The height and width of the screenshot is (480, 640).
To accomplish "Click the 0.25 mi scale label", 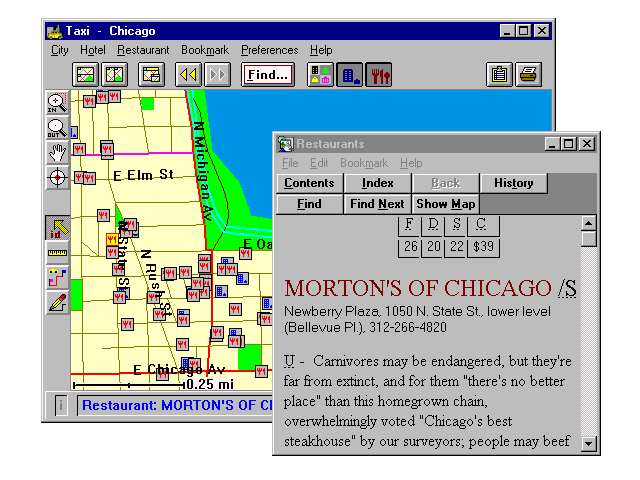I will (x=210, y=384).
